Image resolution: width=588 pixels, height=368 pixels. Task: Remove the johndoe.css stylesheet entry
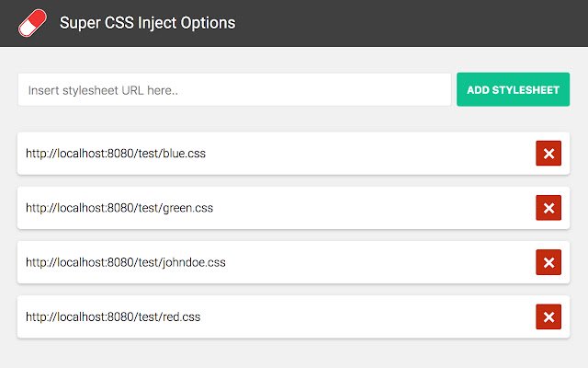point(548,263)
